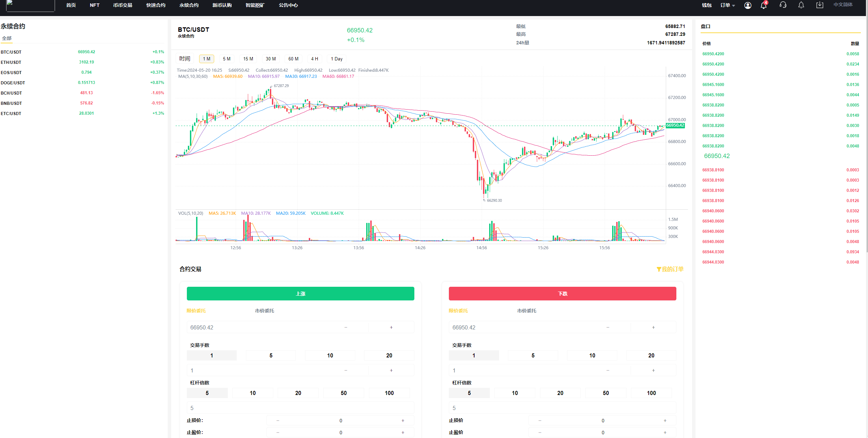
Task: Open 我的订单 filter link
Action: 670,269
